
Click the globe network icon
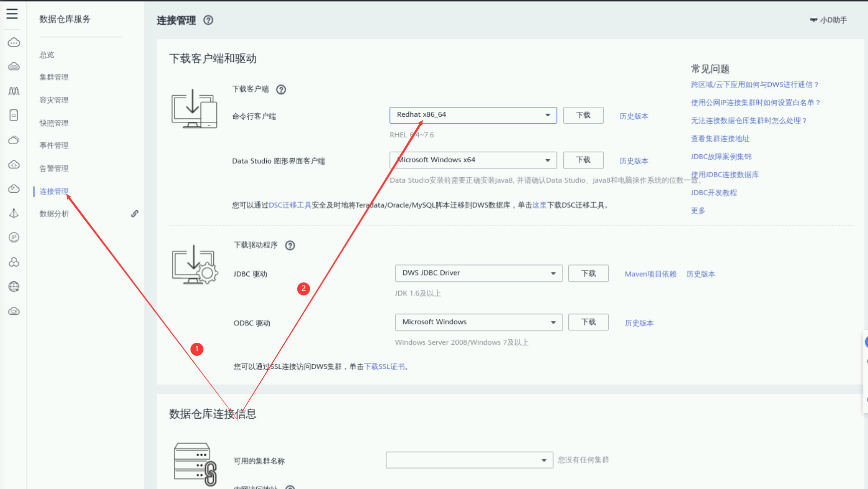click(x=14, y=286)
